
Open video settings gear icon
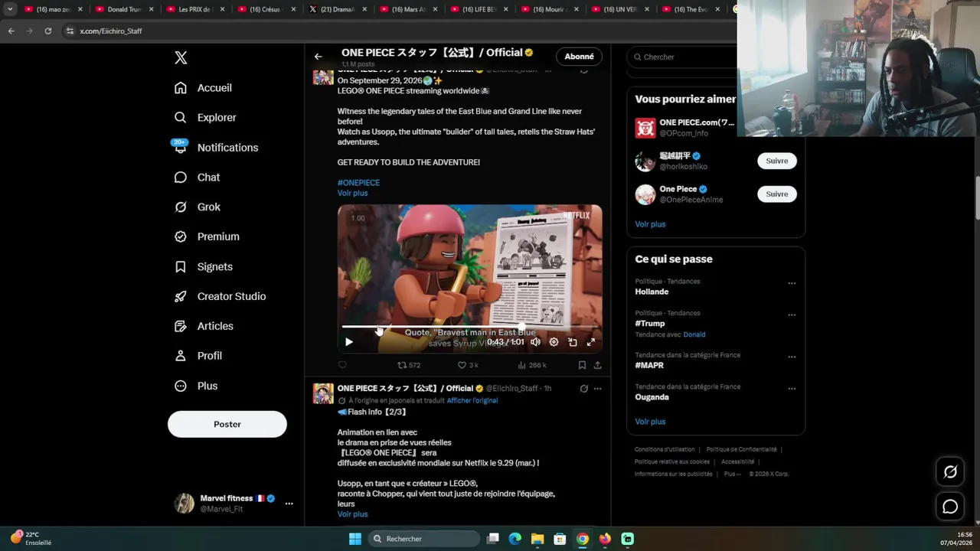554,342
